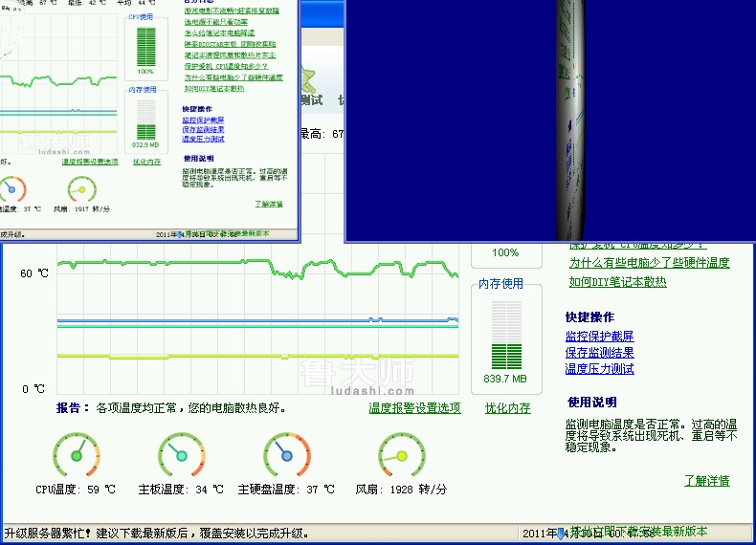Open 了解详情 link in the larger window
The width and height of the screenshot is (756, 545).
coord(706,481)
